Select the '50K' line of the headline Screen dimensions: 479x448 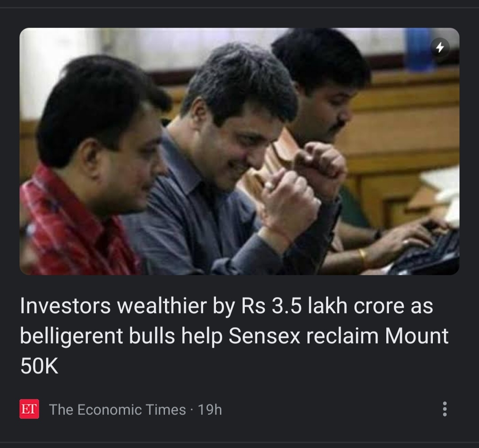39,366
